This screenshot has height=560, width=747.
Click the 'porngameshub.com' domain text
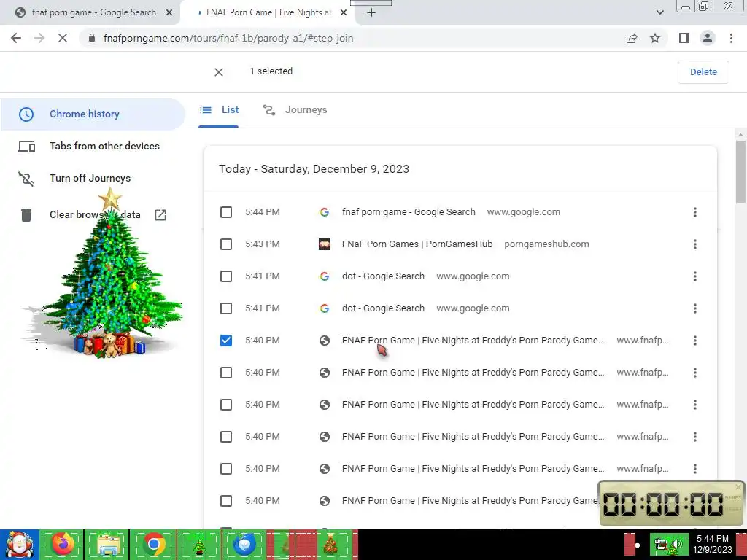546,244
